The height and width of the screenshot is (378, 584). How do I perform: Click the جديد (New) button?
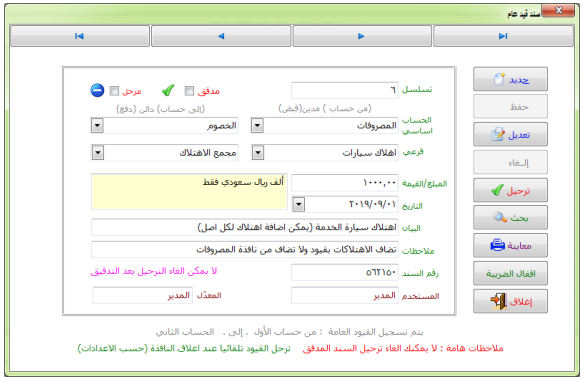click(x=510, y=79)
